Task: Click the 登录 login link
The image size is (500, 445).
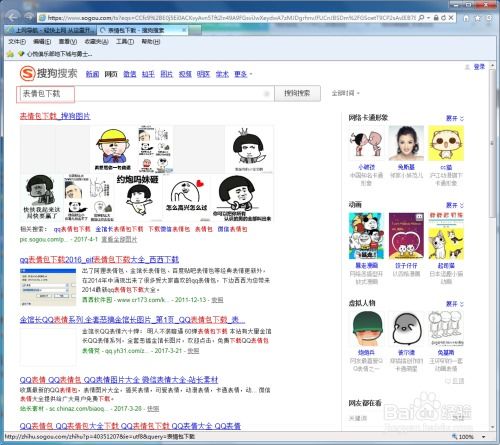Action: point(479,67)
